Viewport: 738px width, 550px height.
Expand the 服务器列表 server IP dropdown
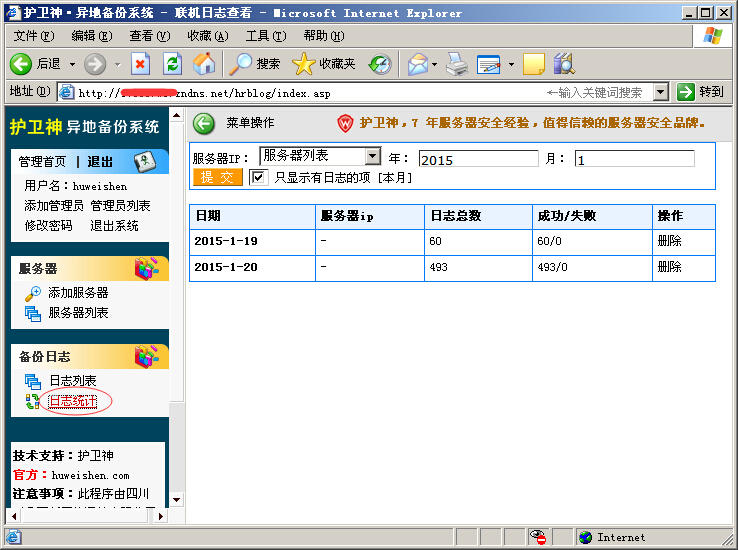[x=373, y=156]
